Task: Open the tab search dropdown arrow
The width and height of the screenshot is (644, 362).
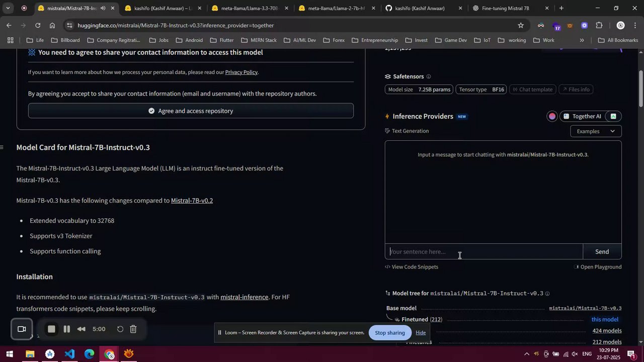Action: coord(8,8)
